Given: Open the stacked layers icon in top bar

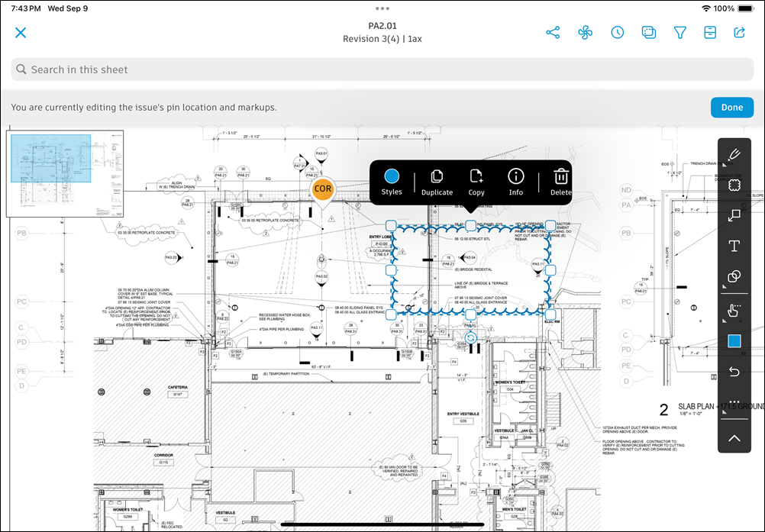Looking at the screenshot, I should coord(648,33).
